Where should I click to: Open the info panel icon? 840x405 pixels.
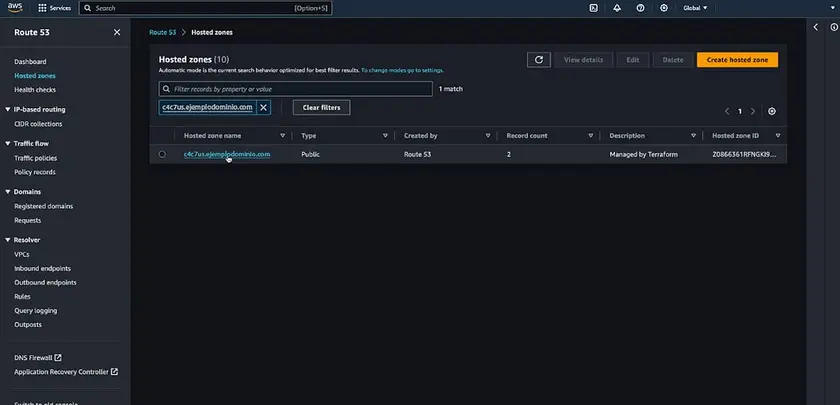834,27
